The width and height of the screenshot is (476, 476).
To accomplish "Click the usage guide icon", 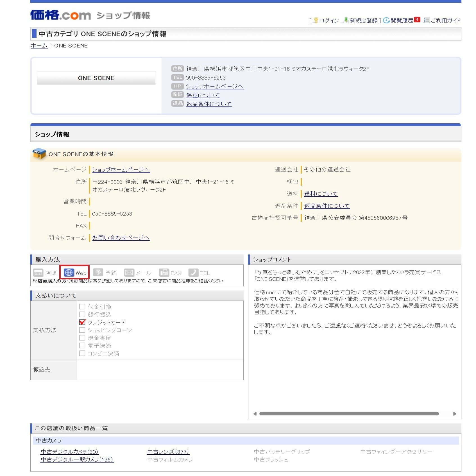I will click(x=427, y=20).
